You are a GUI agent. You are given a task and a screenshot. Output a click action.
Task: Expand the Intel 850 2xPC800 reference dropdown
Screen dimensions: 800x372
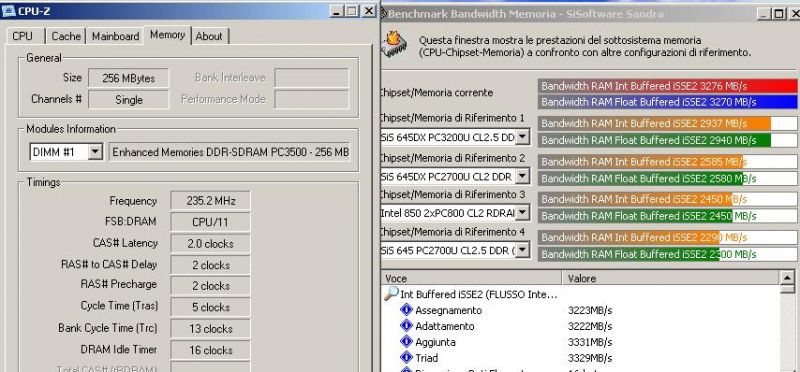(x=522, y=212)
